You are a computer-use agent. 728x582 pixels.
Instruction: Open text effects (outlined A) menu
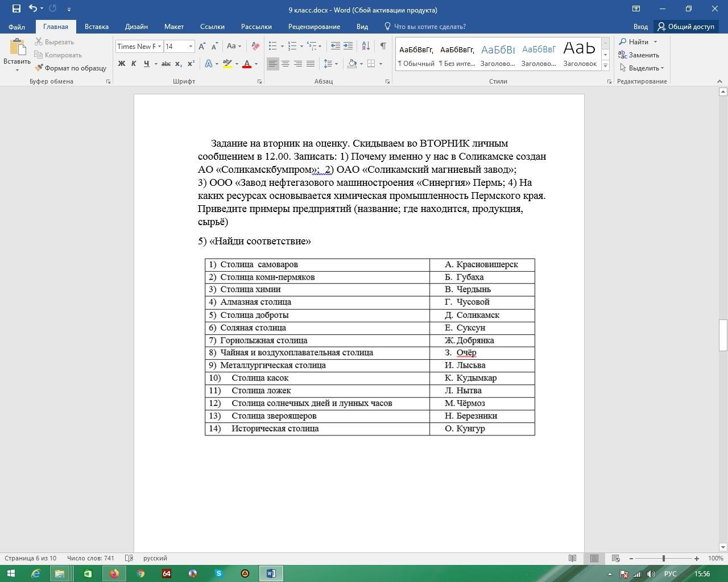click(x=209, y=64)
